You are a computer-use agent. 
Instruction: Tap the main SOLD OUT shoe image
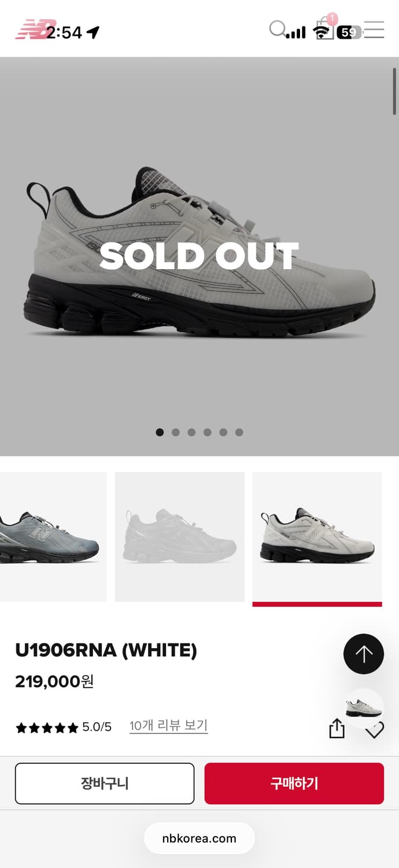199,256
